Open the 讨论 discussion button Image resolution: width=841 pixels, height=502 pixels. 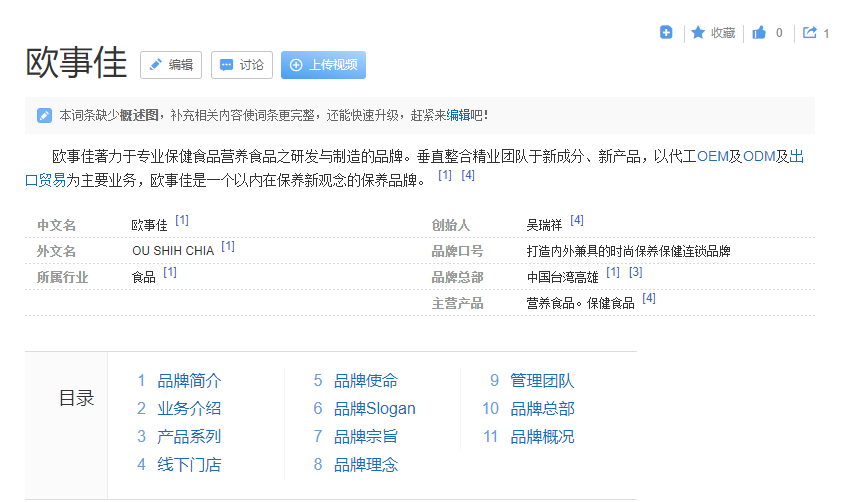[242, 65]
